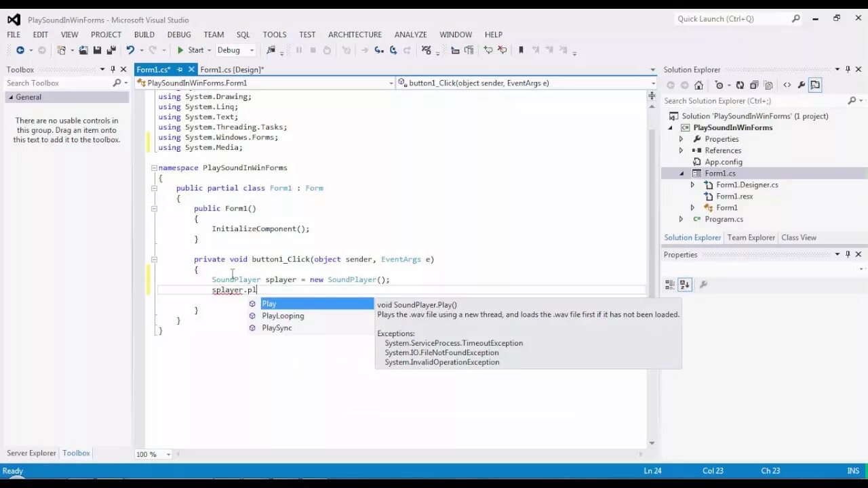Click the Save Form1.cs floppy-disk icon
The width and height of the screenshot is (868, 488).
pos(98,50)
